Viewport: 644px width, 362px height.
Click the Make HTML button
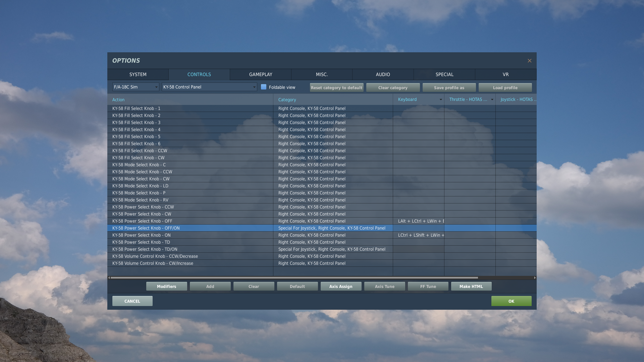coord(471,286)
